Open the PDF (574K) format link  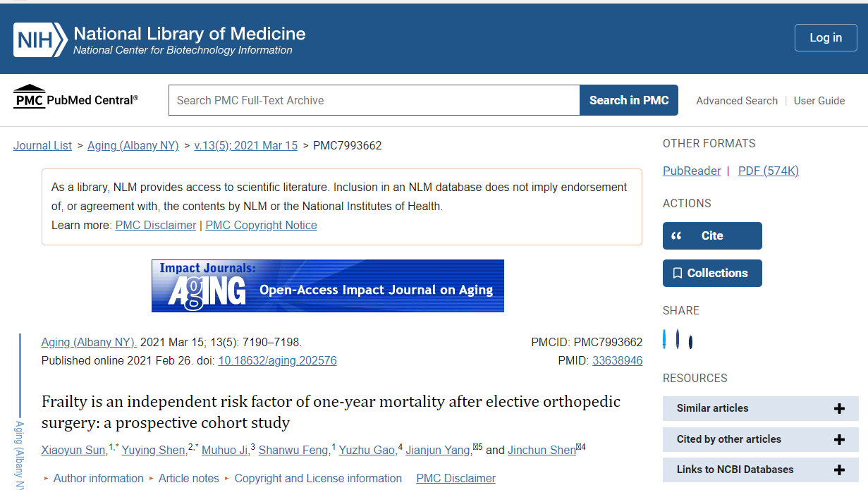[768, 171]
